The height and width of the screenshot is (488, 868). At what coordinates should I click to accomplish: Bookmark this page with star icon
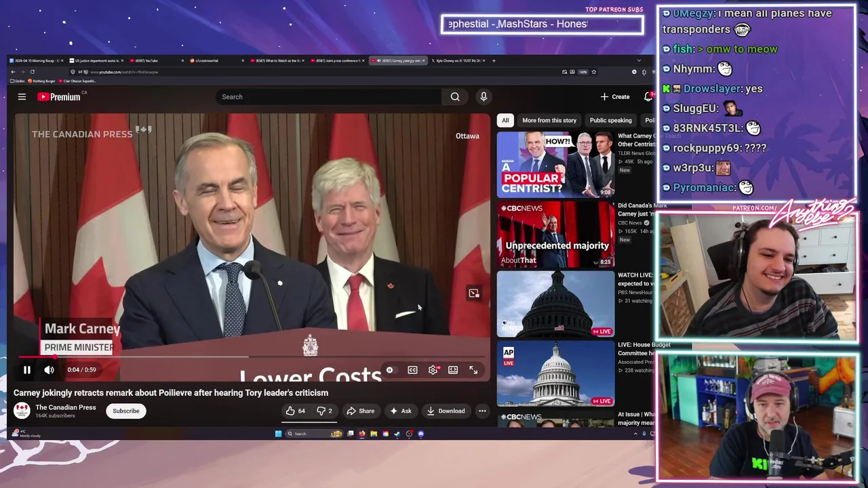point(594,72)
